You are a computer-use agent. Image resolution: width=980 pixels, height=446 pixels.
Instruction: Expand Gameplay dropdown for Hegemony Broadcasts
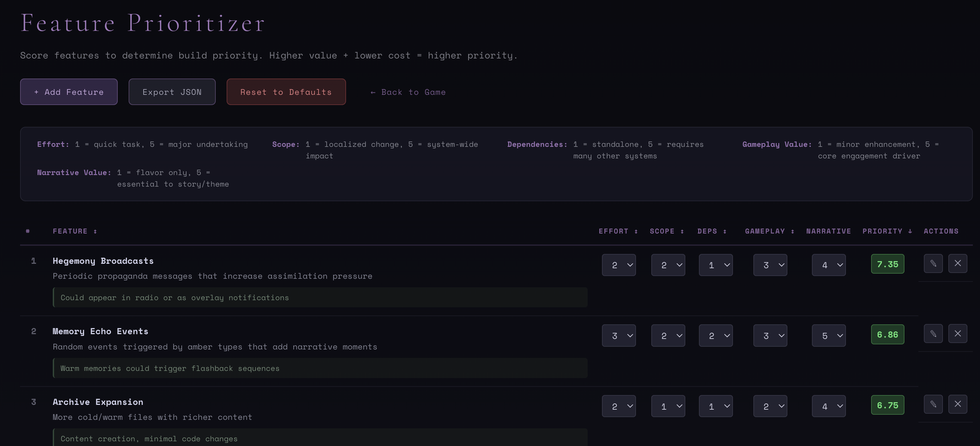770,265
